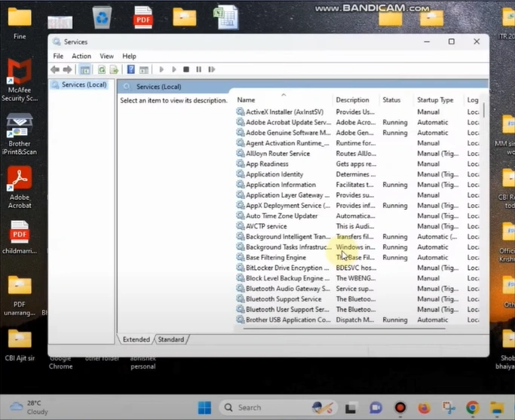Open the Help icon in toolbar
Viewport: 515px width, 420px height.
[x=130, y=69]
